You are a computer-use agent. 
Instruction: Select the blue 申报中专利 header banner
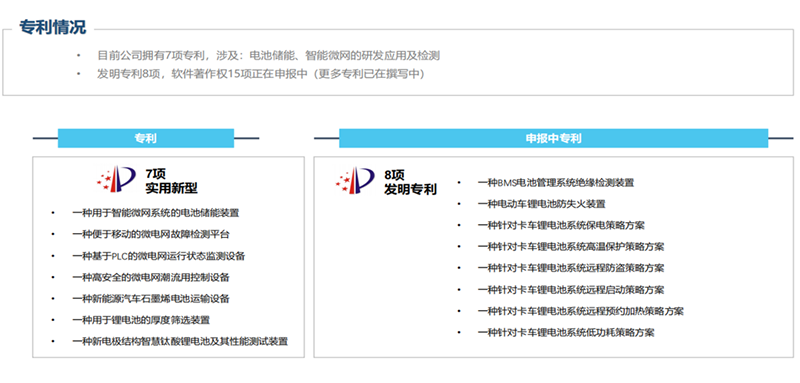pyautogui.click(x=553, y=138)
